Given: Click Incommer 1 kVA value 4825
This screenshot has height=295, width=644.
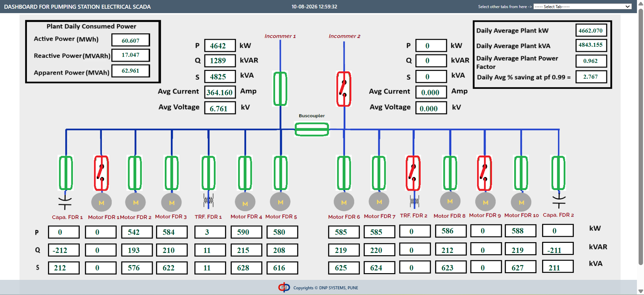Looking at the screenshot, I should [x=220, y=77].
